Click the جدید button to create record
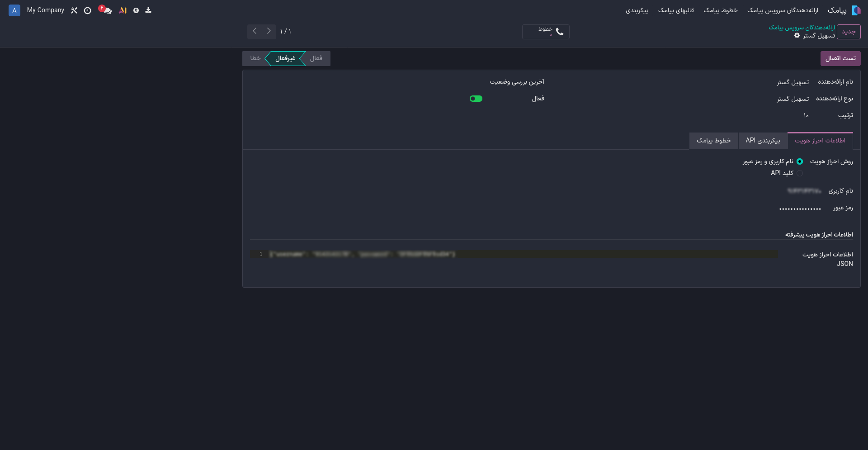This screenshot has height=450, width=868. pyautogui.click(x=849, y=32)
